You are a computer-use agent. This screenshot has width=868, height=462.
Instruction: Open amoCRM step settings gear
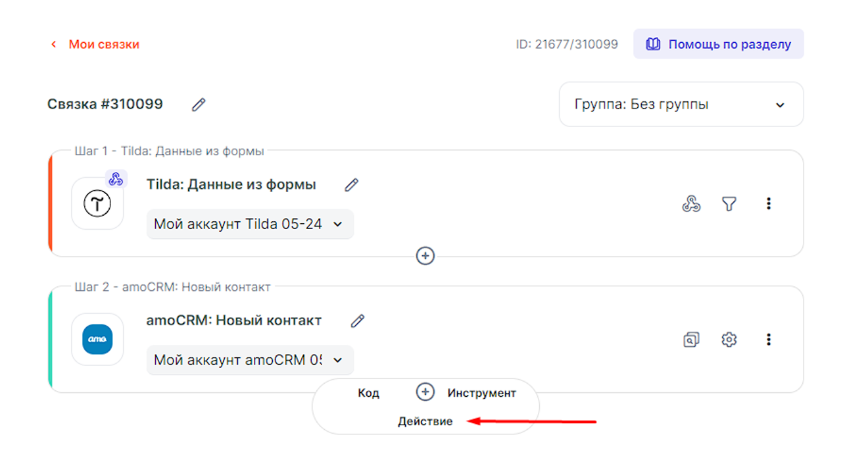(x=729, y=340)
